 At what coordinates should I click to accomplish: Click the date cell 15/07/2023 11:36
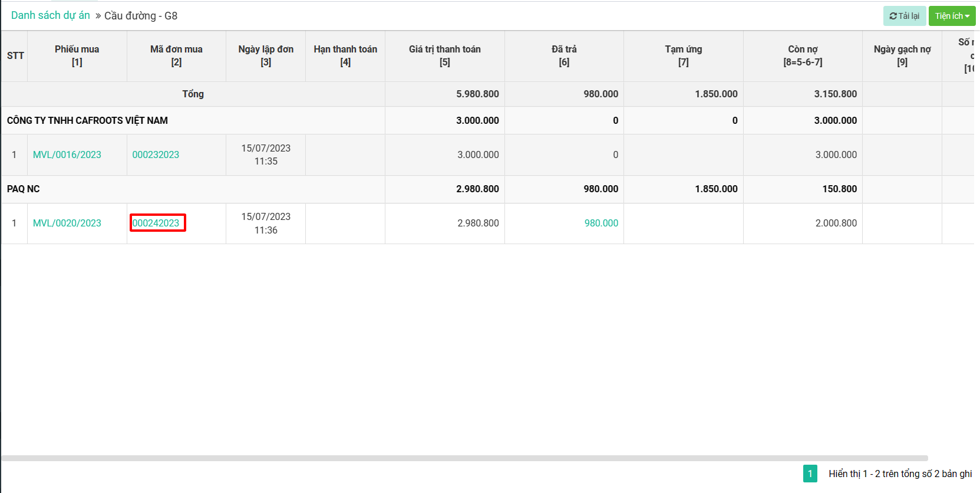point(266,224)
